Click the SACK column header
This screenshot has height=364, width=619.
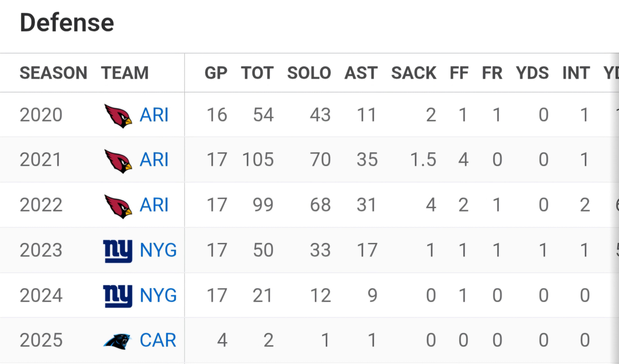(414, 73)
